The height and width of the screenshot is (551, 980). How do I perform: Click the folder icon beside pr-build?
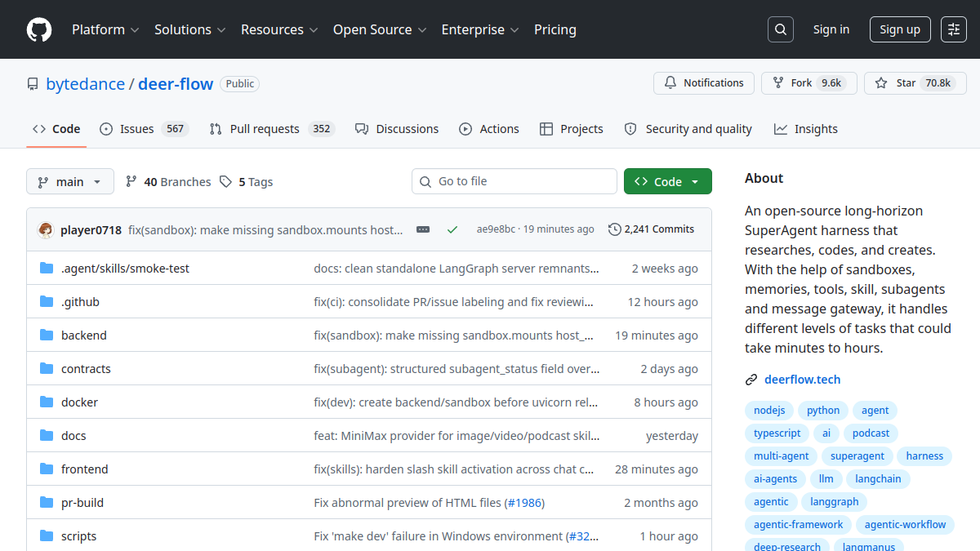tap(47, 503)
